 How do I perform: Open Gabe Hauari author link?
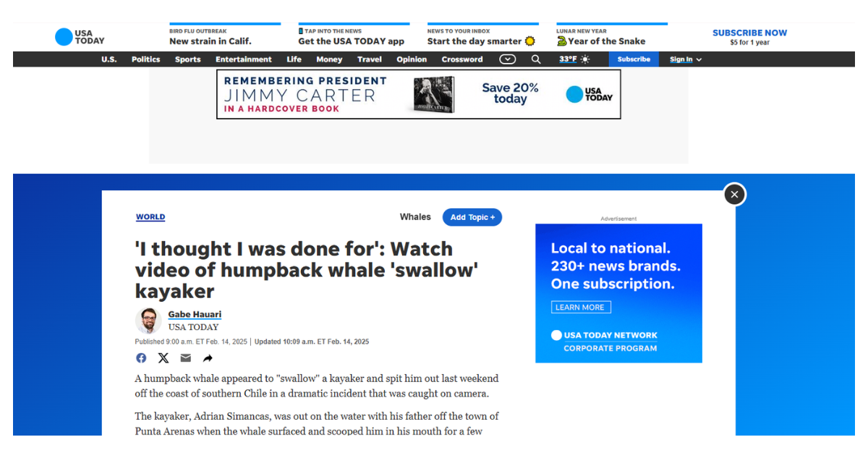(195, 314)
